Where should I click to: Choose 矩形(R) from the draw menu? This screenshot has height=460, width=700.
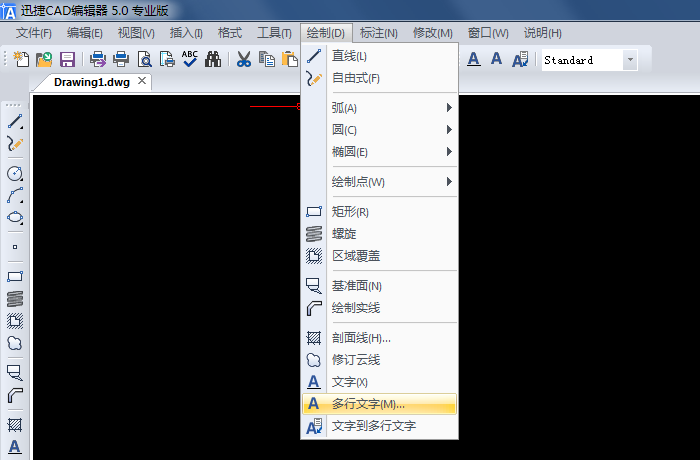click(x=380, y=212)
